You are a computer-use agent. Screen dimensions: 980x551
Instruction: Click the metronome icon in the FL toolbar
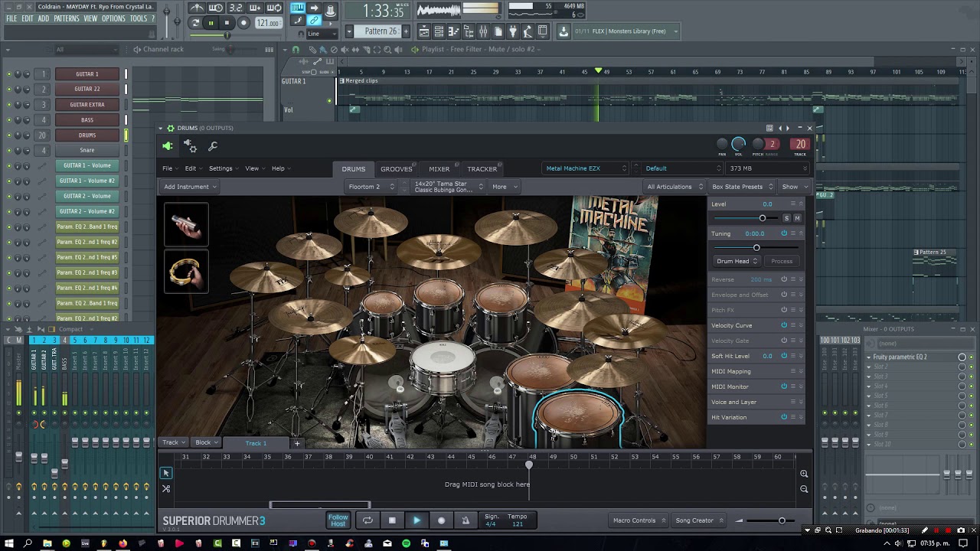tap(197, 8)
